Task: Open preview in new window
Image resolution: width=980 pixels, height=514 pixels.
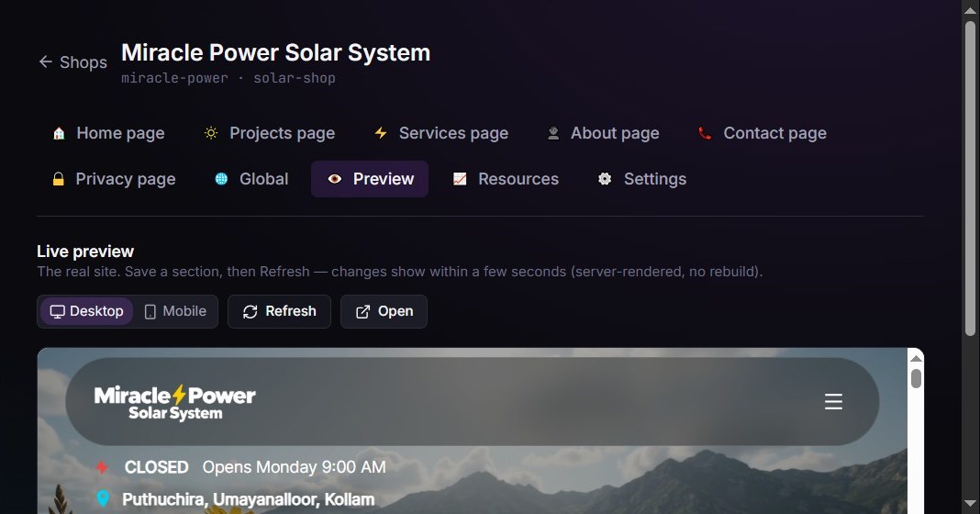Action: click(384, 311)
